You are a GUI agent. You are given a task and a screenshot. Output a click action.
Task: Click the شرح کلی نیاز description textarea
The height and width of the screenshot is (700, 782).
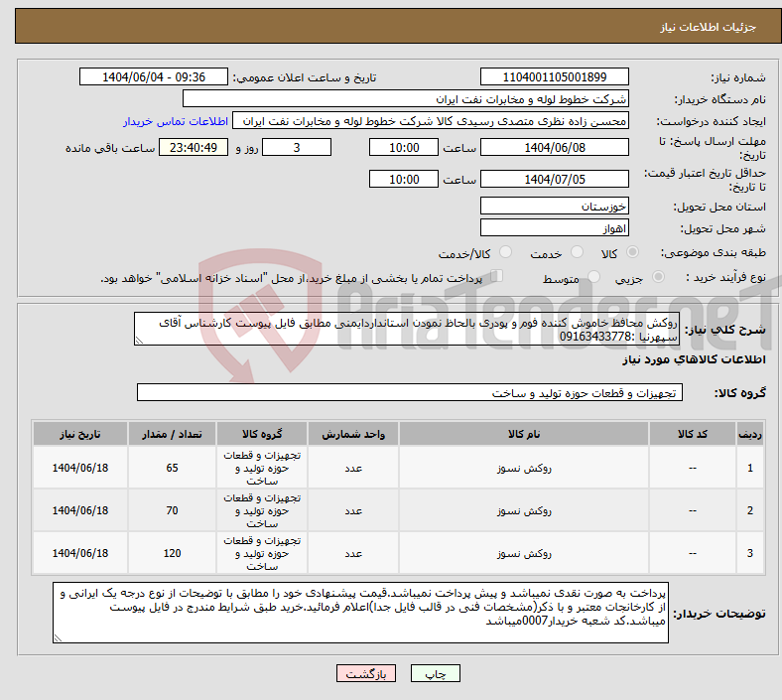coord(407,329)
